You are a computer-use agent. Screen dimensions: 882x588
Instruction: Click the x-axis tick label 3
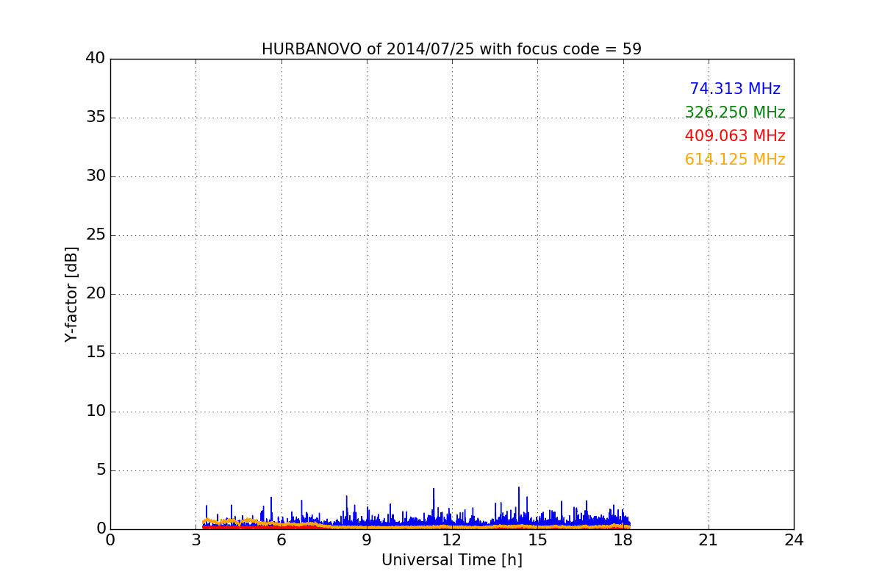click(x=196, y=540)
